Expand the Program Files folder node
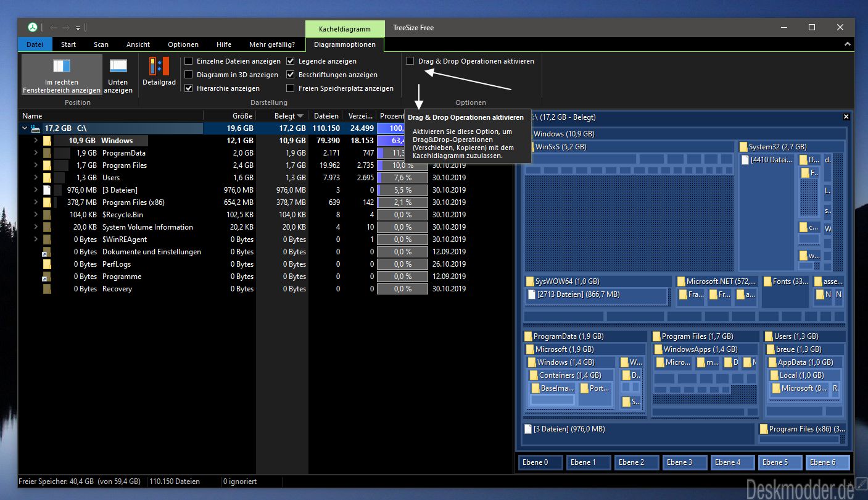868x500 pixels. (x=36, y=165)
